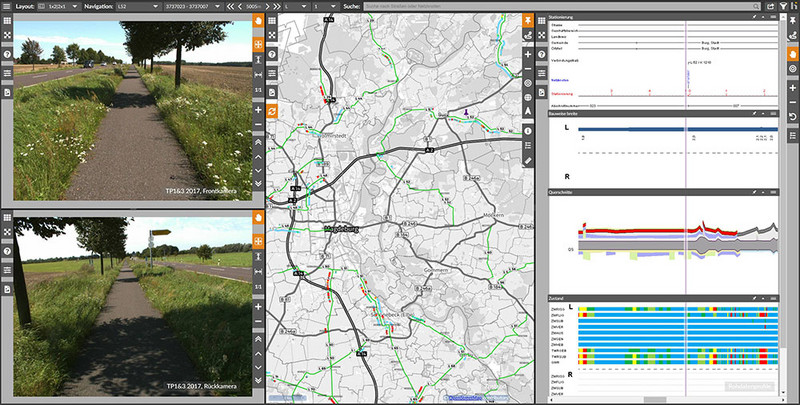Reset rear camera zoom to 1:1
Viewport: 800px width, 405px height.
[258, 287]
